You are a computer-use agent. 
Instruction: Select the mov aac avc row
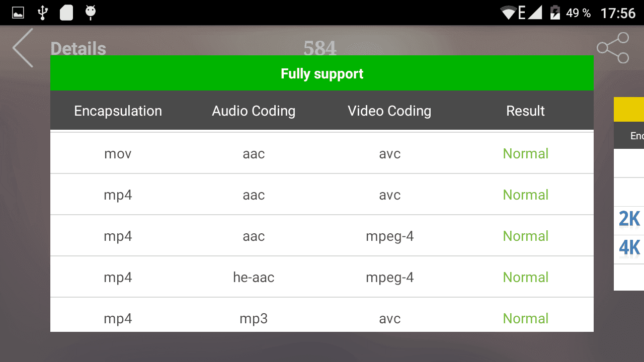click(322, 153)
